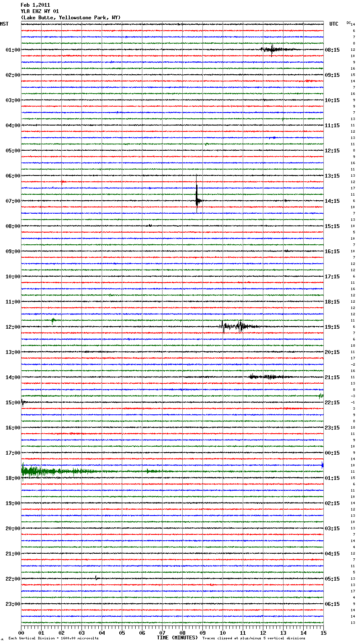This screenshot has height=644, width=357.
Task: Select the station code "YLA EHZ WY 01"
Action: 40,11
